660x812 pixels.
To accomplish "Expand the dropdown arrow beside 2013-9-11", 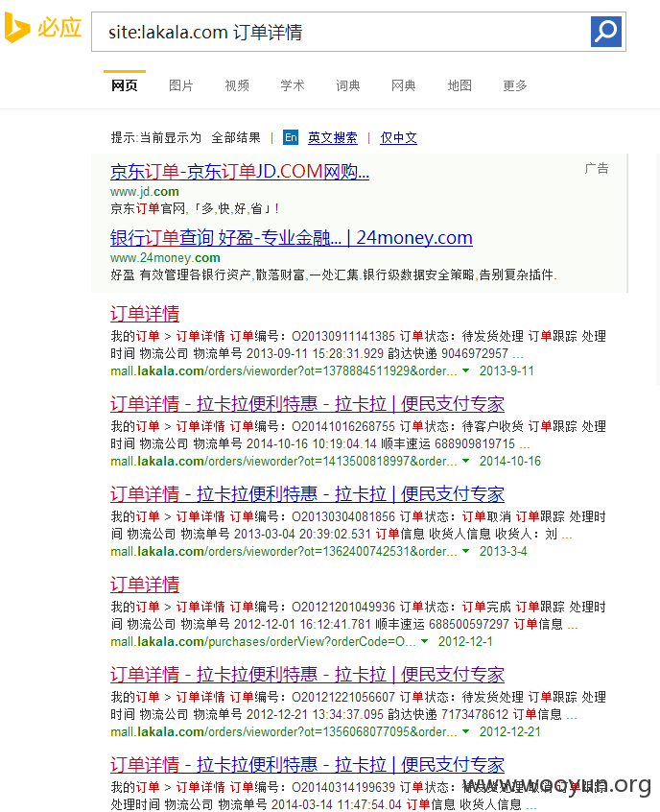I will (466, 370).
